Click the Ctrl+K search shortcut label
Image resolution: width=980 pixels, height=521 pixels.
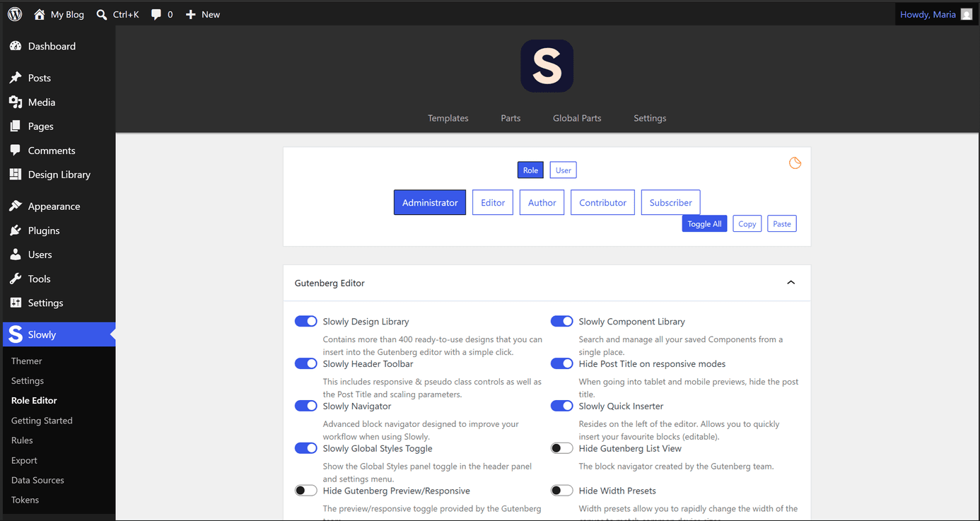click(126, 14)
